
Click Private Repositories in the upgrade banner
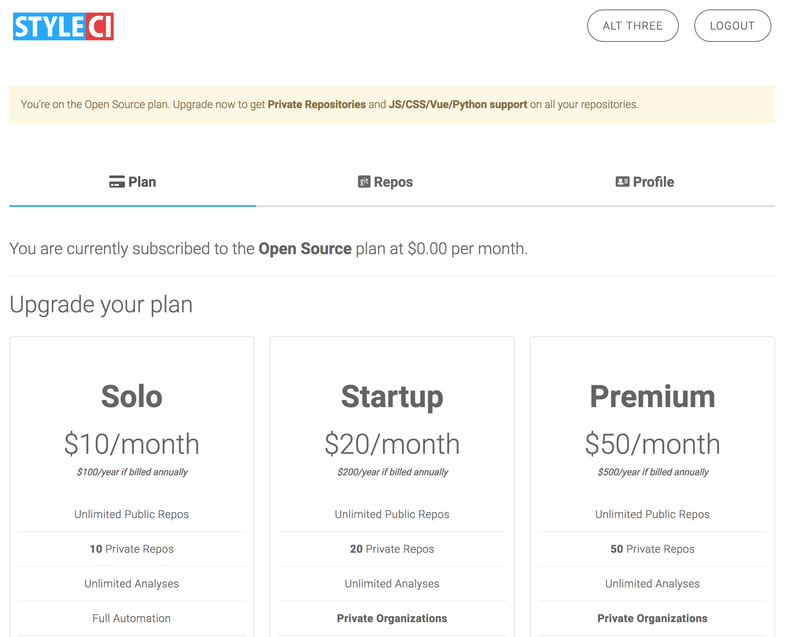click(317, 104)
